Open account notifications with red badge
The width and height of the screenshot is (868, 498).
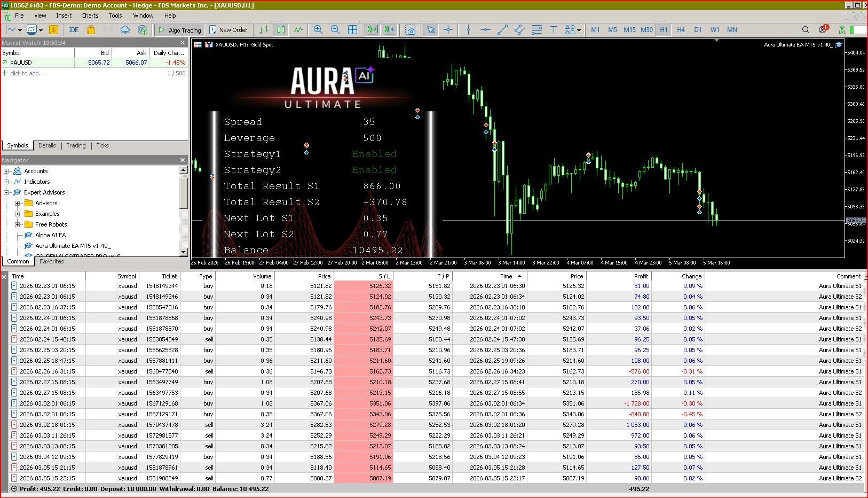(823, 29)
